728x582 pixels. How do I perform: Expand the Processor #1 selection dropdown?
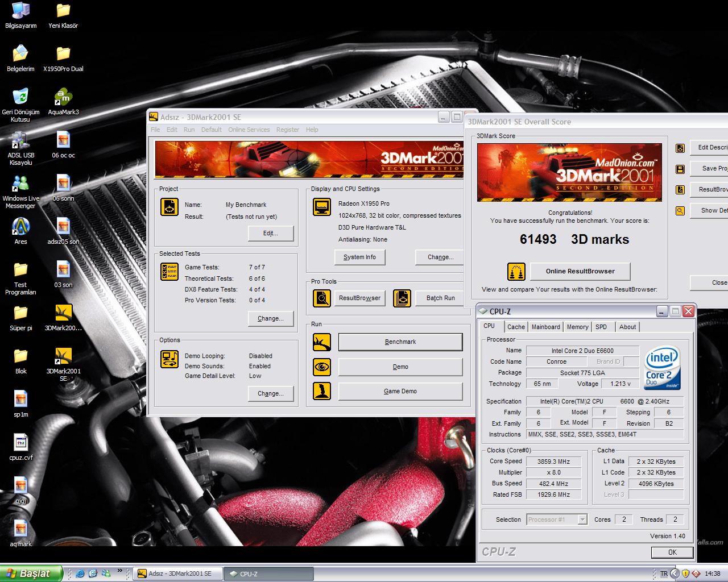(x=582, y=519)
